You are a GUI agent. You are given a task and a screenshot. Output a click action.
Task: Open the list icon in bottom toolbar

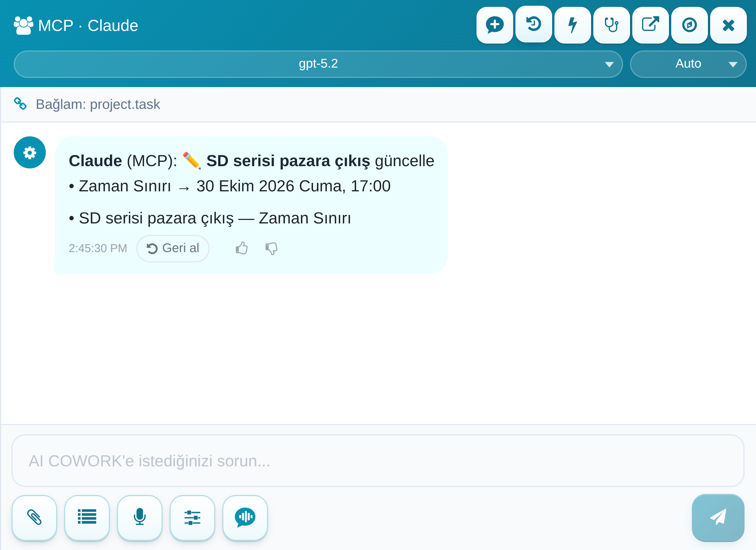click(87, 517)
